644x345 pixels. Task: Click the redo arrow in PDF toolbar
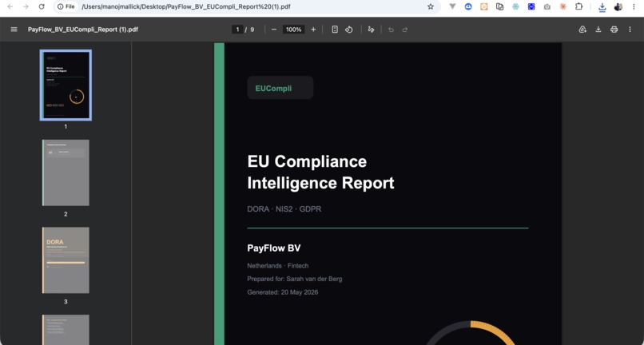click(405, 30)
